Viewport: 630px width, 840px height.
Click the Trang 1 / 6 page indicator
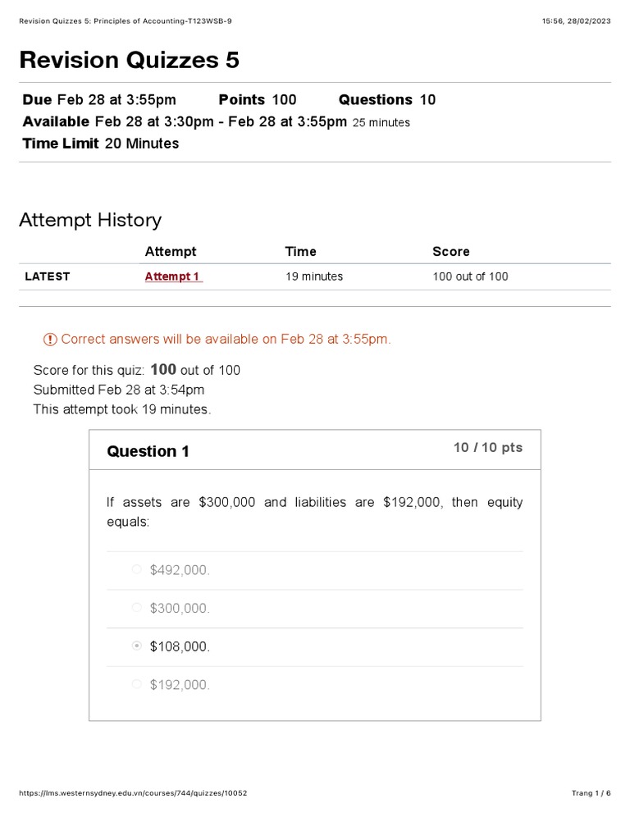coord(591,793)
